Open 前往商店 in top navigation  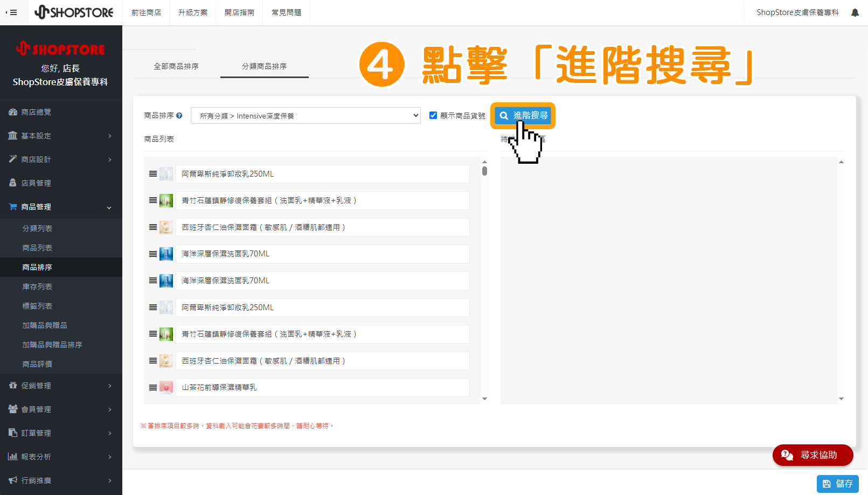[146, 12]
